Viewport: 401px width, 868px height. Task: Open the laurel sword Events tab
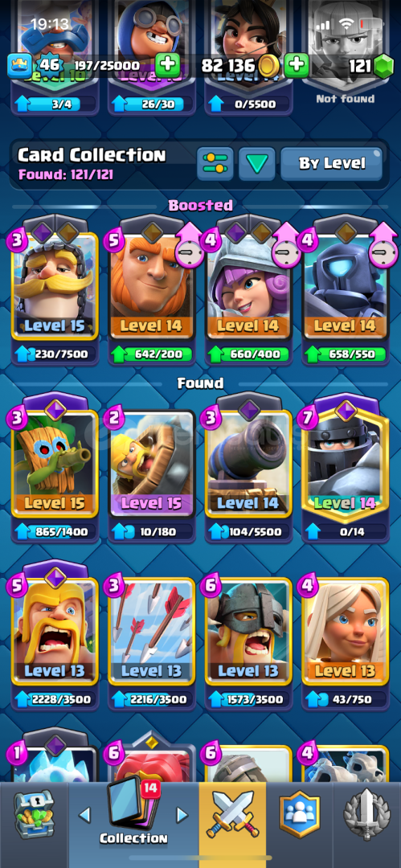366,814
